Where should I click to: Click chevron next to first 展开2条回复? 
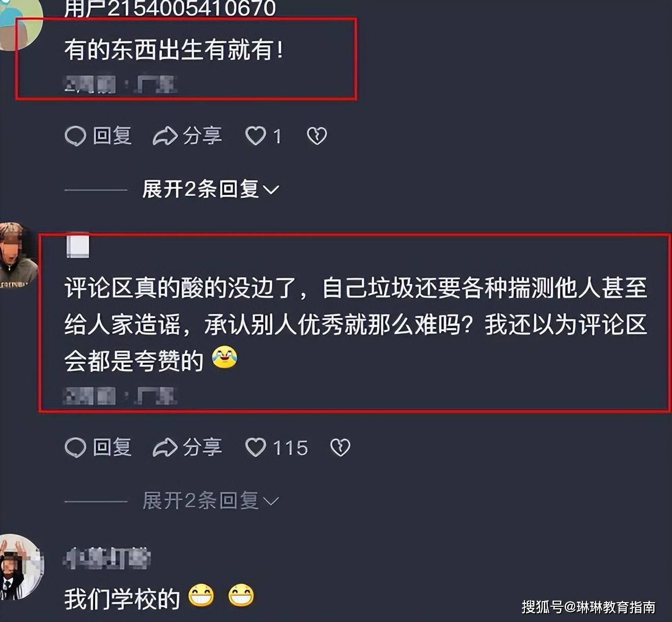tap(271, 190)
